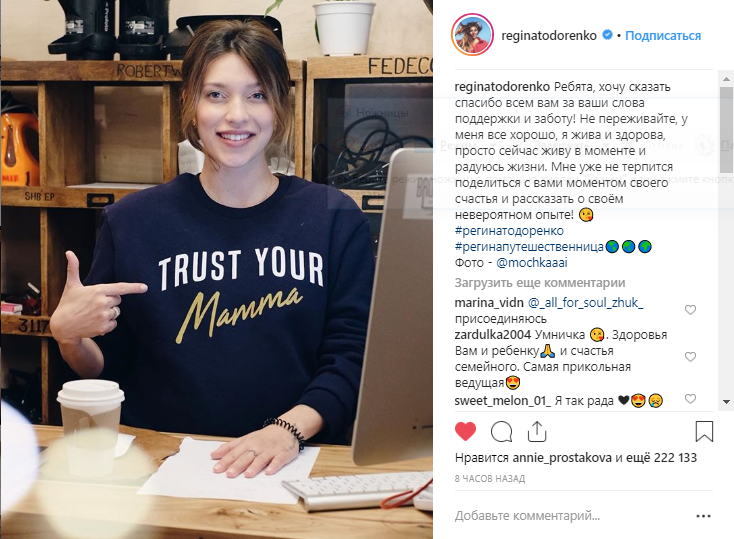
Task: Open the @mochkaaai photographer link
Action: [532, 263]
